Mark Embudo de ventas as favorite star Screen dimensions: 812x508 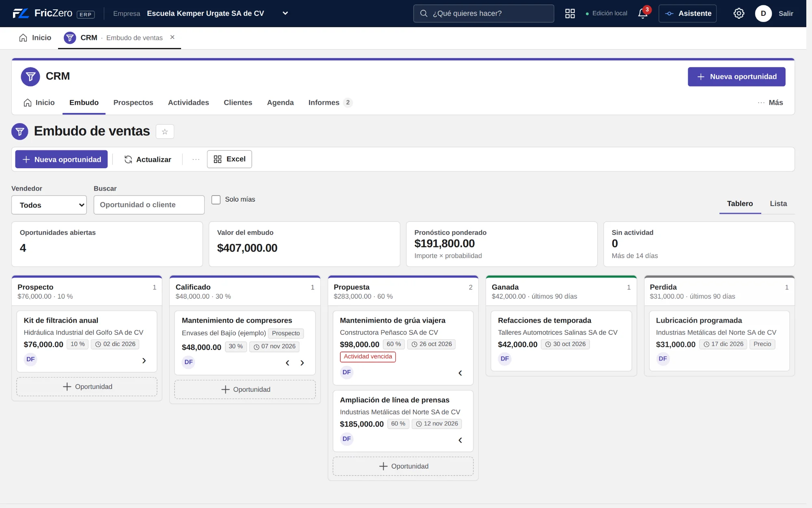165,132
